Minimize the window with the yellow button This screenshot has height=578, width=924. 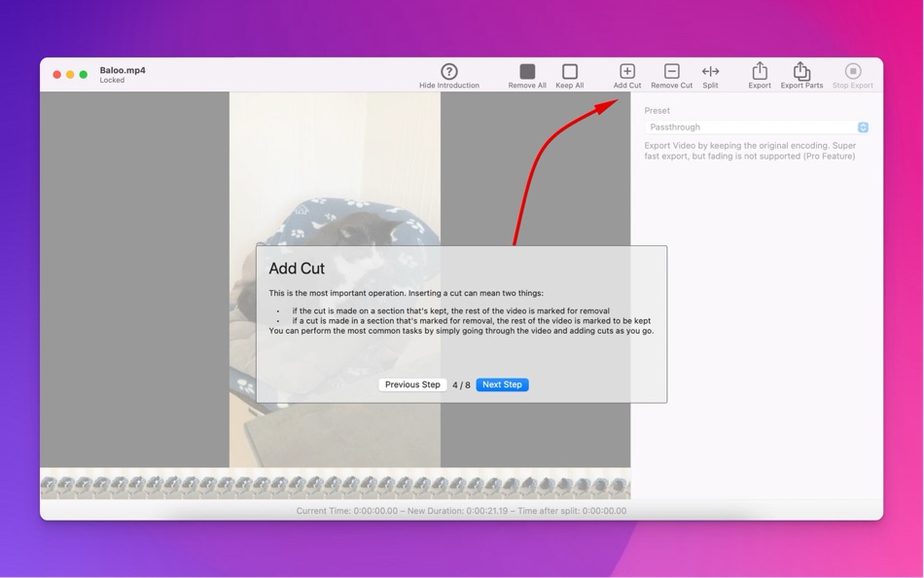[x=70, y=74]
